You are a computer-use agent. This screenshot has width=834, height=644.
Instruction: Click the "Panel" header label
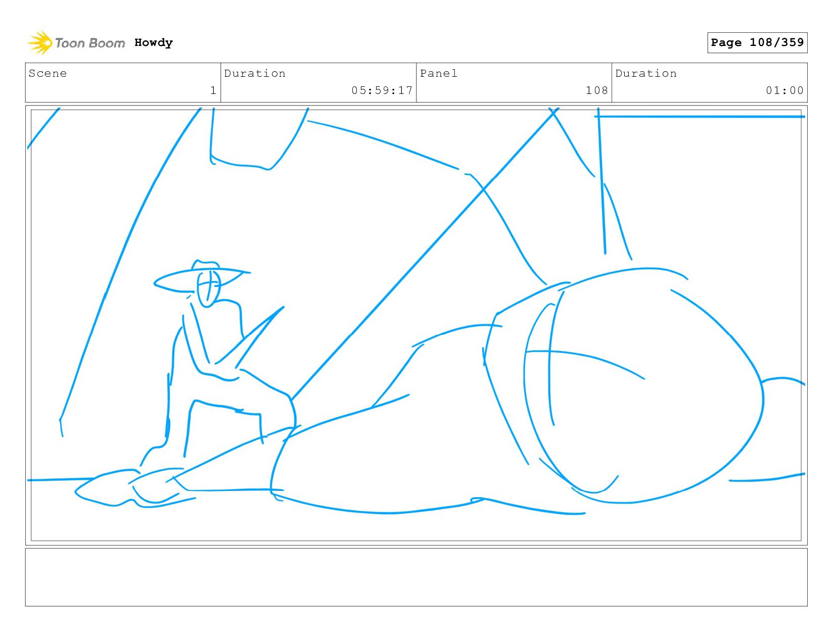click(439, 73)
